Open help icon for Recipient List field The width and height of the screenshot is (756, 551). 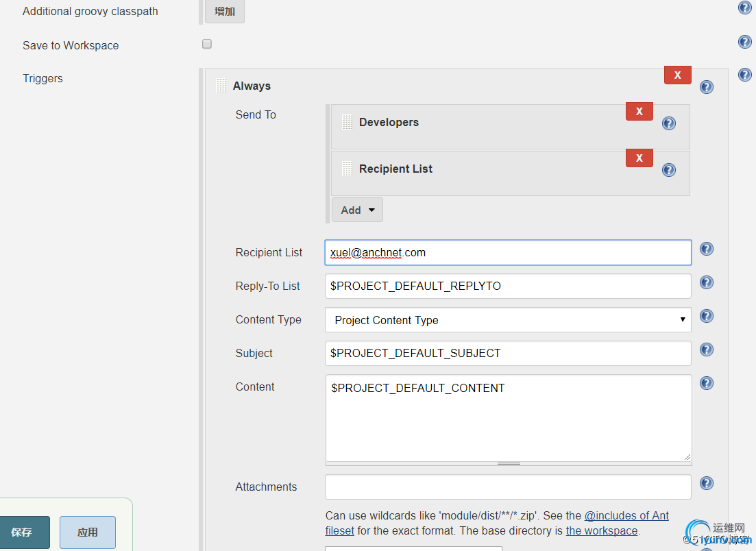point(707,249)
